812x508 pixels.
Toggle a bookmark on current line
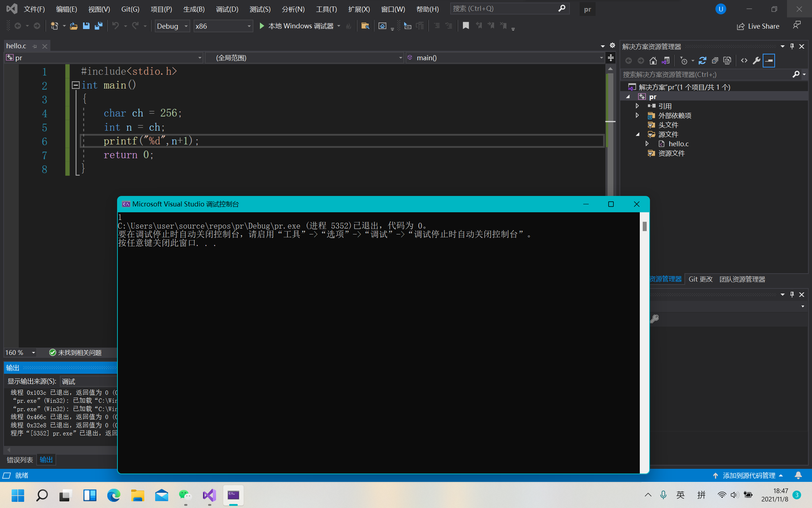[466, 26]
